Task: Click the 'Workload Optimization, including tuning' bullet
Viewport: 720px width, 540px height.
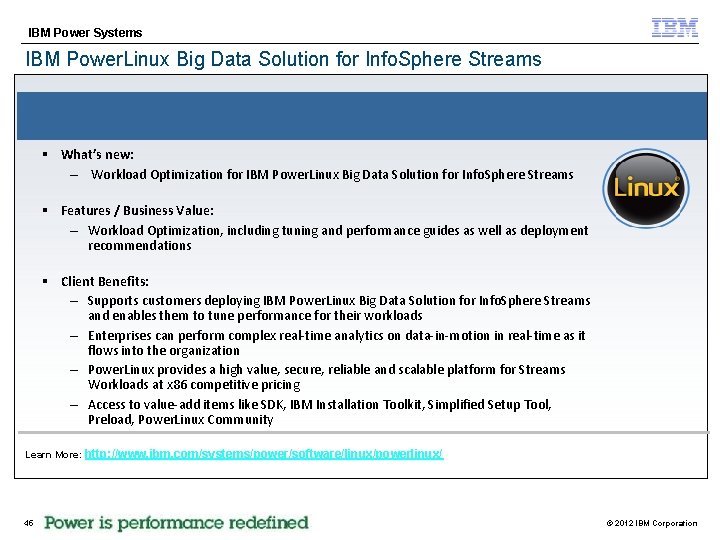Action: click(338, 237)
